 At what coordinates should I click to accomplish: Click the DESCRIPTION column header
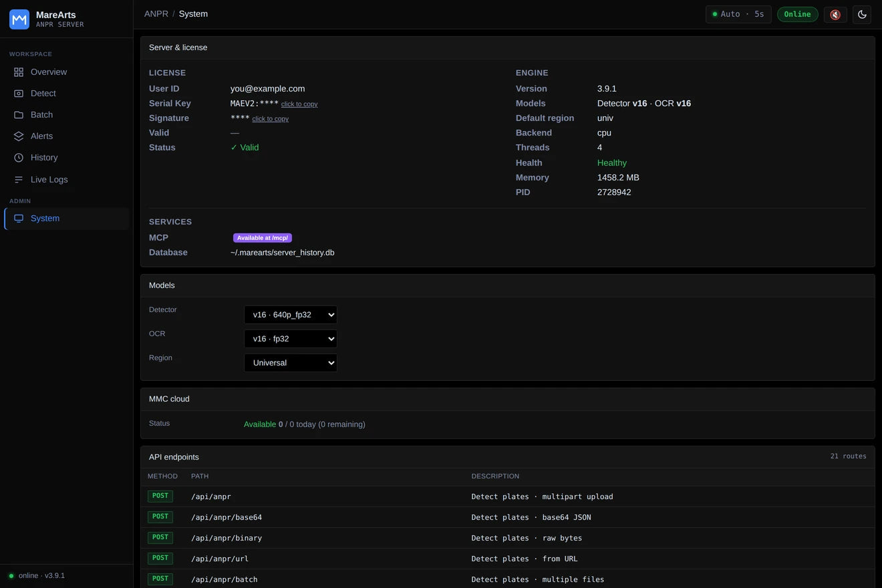point(495,476)
